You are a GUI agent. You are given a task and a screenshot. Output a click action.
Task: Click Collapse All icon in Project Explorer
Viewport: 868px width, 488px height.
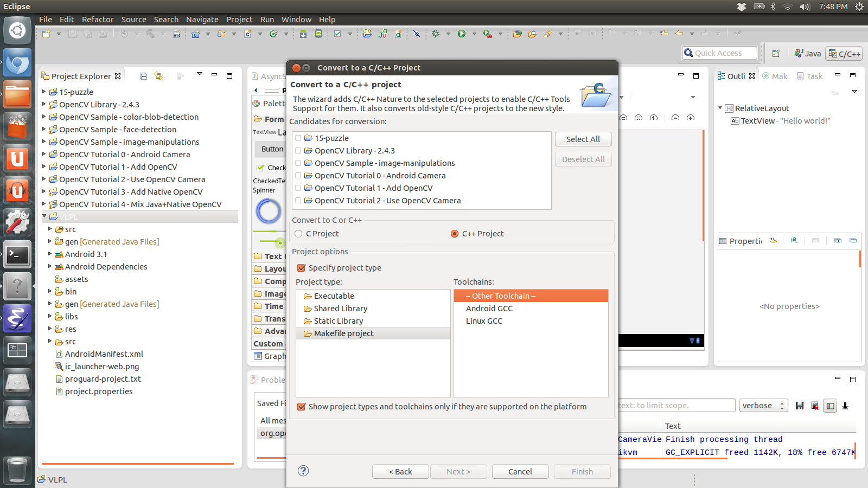(143, 76)
